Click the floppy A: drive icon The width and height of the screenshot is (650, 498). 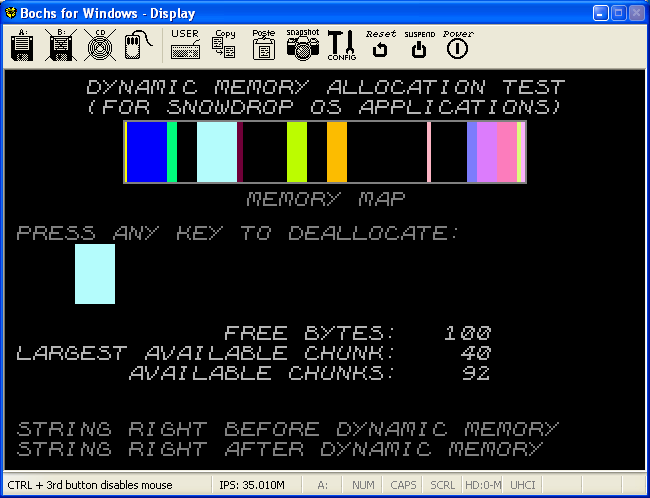[22, 45]
